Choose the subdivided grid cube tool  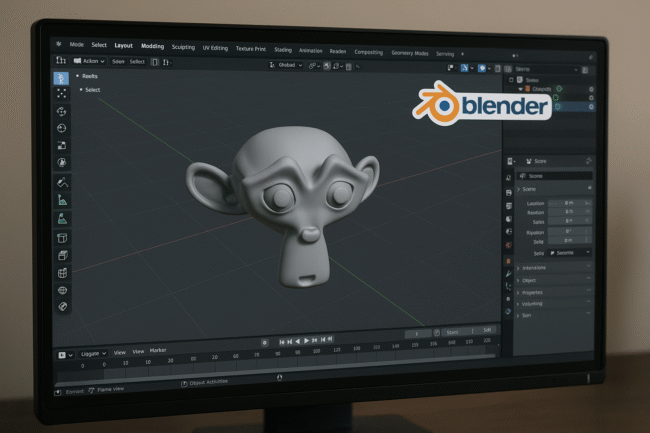63,273
